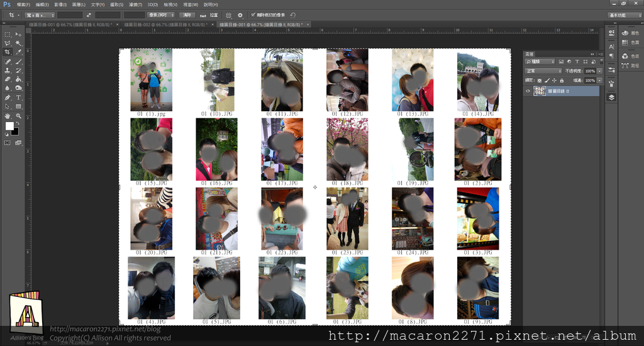Select the Eyedropper tool
The image size is (644, 346).
[18, 52]
